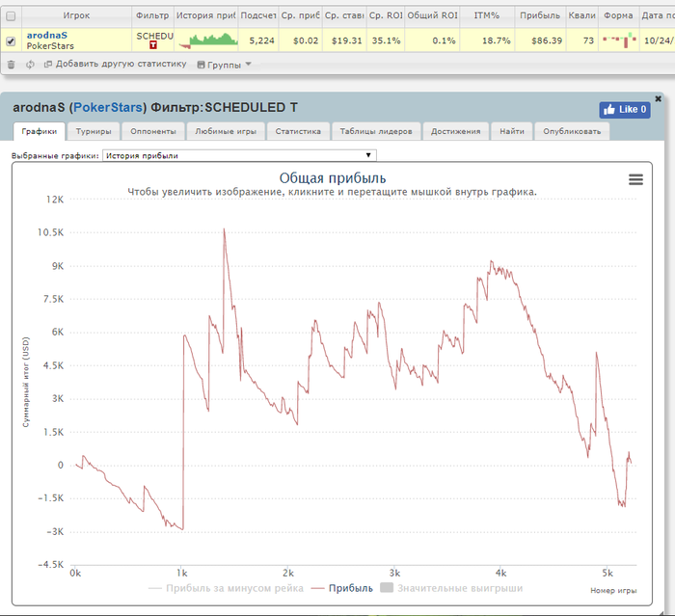The image size is (675, 616).
Task: Toggle 'Значительные выигрыши' legend item
Action: coord(451,588)
